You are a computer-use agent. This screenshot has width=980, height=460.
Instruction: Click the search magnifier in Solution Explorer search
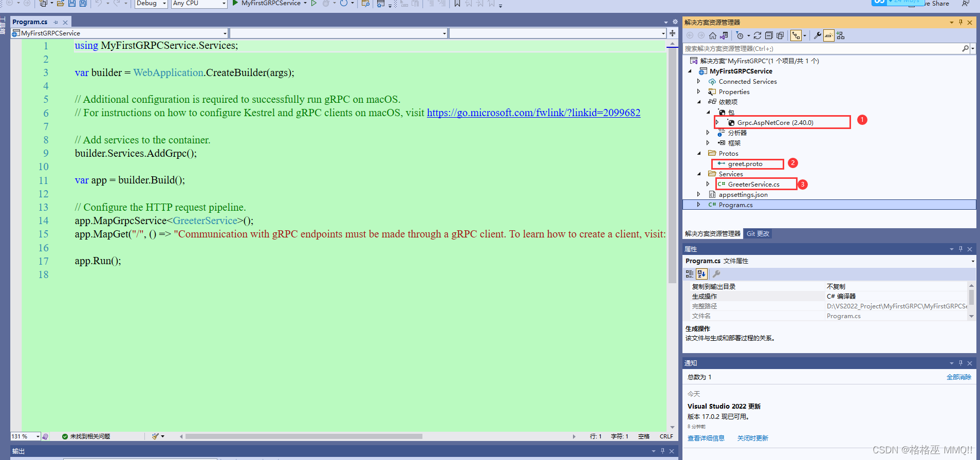pos(965,48)
